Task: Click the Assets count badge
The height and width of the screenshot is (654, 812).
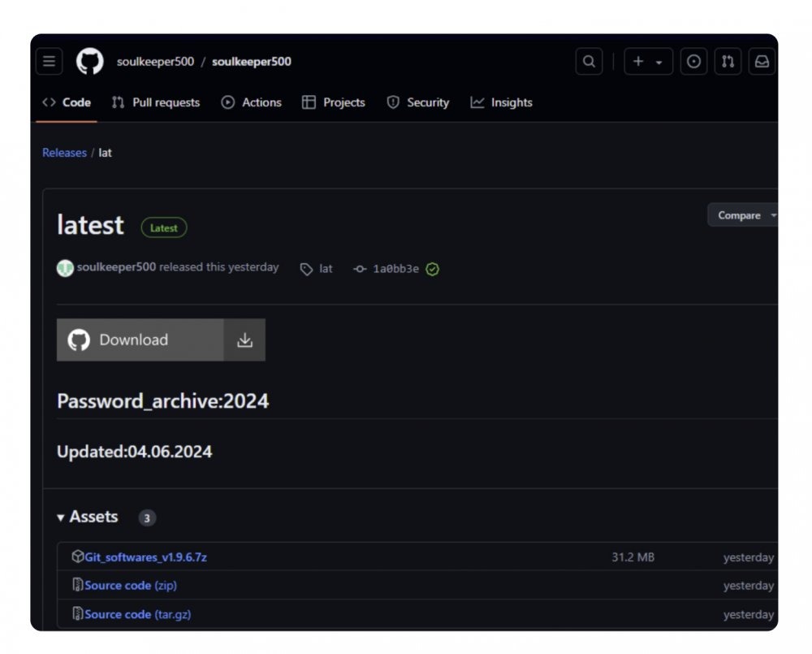Action: [147, 518]
